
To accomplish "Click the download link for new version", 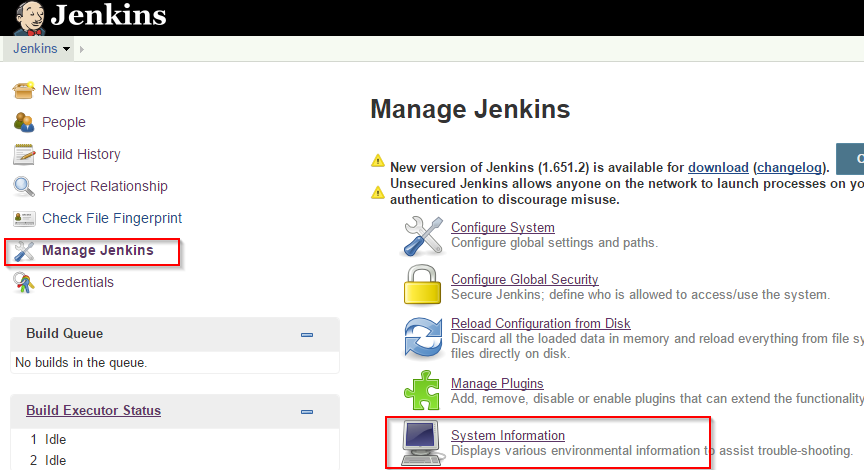I will (x=718, y=168).
